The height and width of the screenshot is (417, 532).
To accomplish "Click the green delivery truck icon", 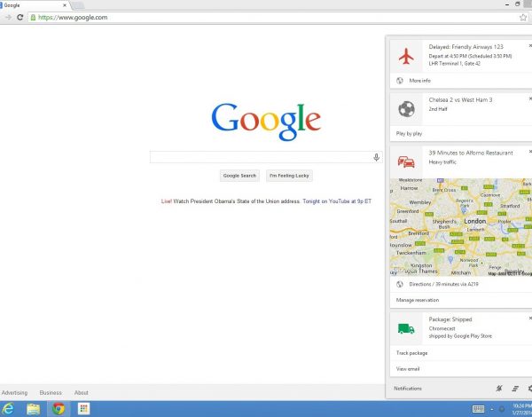I will point(407,328).
